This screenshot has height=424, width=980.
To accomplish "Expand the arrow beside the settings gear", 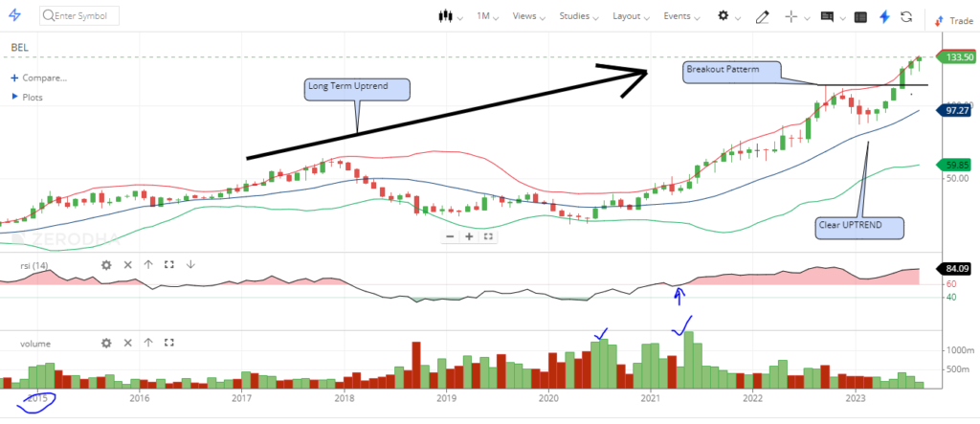I will pos(739,18).
